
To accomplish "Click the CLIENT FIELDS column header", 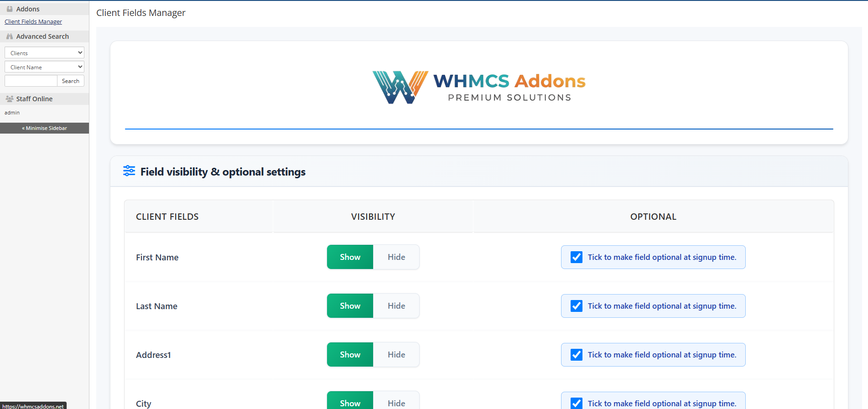I will (167, 217).
